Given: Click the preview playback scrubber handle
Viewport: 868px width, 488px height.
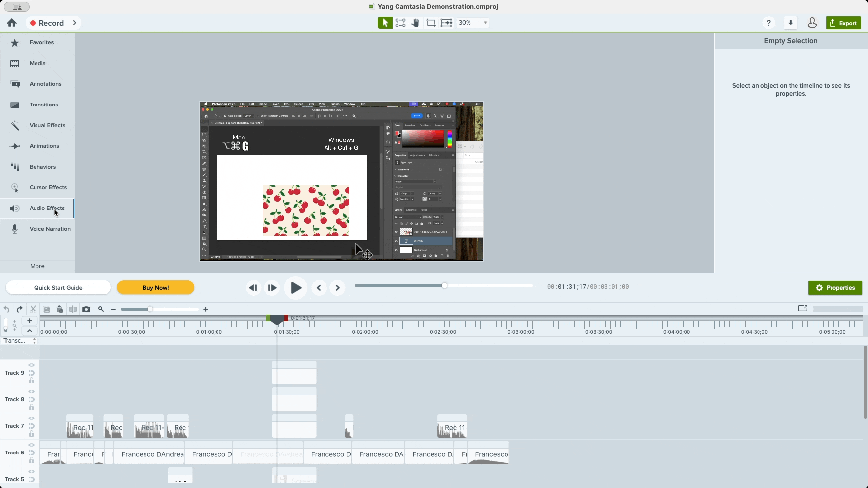Looking at the screenshot, I should pos(444,286).
